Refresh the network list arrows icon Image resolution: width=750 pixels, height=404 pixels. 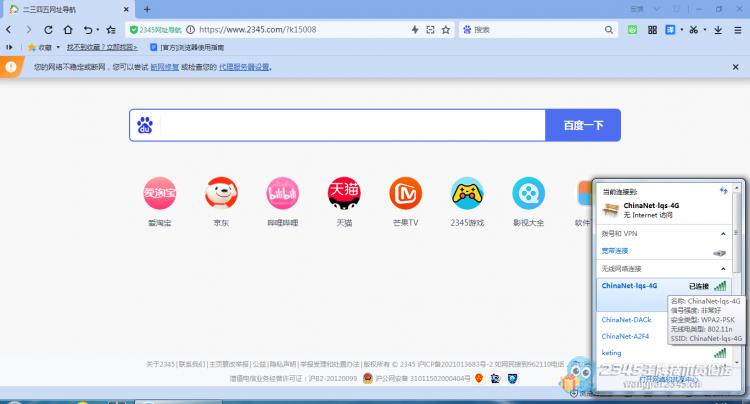tap(723, 191)
